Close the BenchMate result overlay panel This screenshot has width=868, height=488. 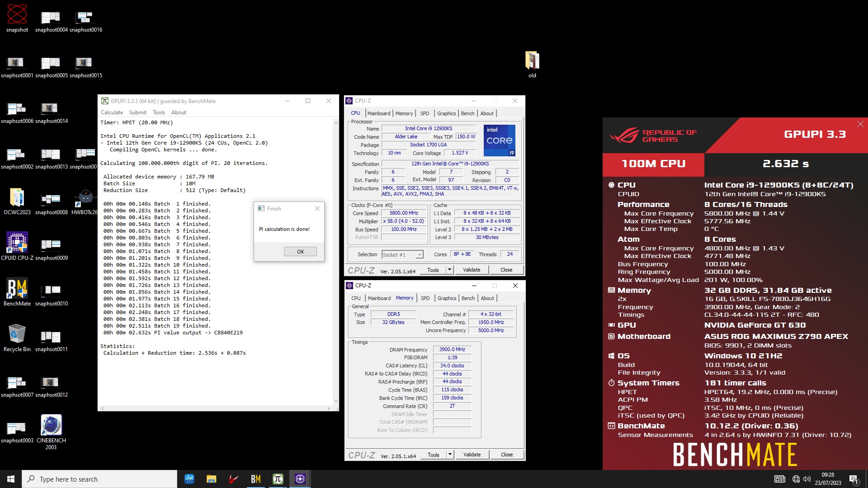coord(860,124)
